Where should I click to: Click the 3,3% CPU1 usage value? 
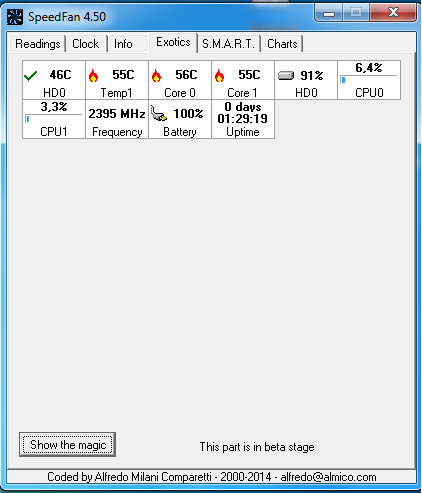click(x=54, y=107)
